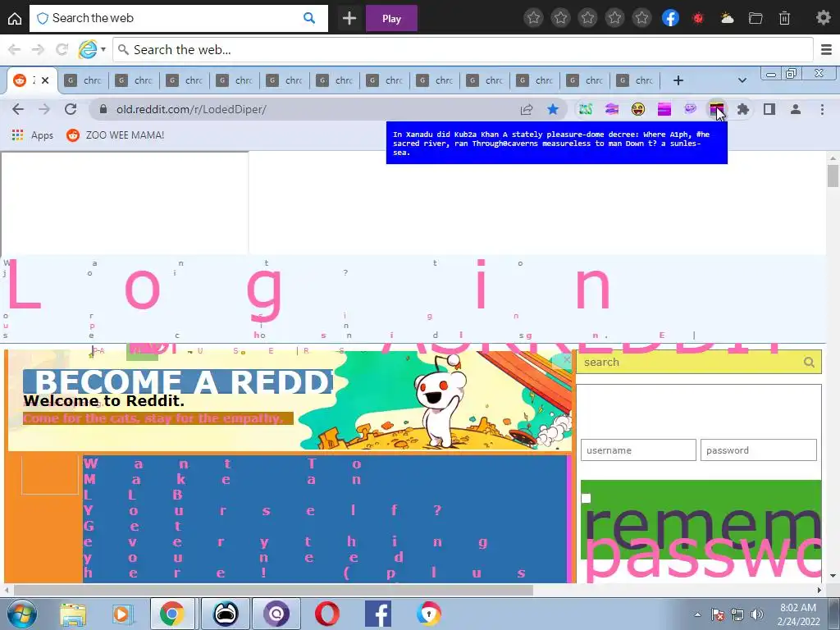Click the CSS extension icon
840x630 pixels.
coord(586,109)
